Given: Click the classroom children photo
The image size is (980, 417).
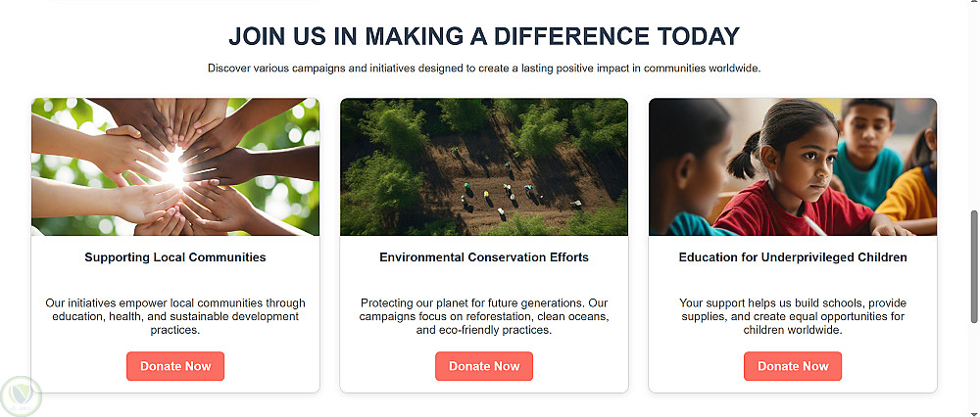Looking at the screenshot, I should click(793, 166).
